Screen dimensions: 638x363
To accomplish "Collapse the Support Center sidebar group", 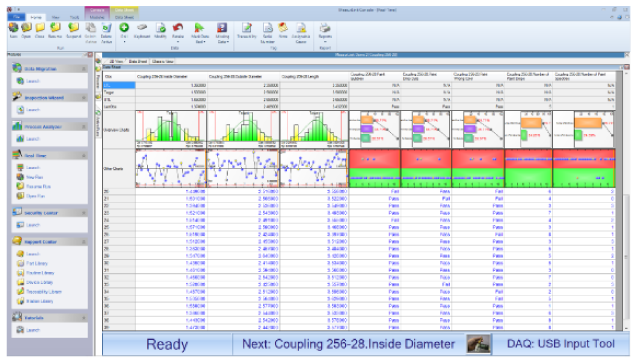I will tap(84, 242).
